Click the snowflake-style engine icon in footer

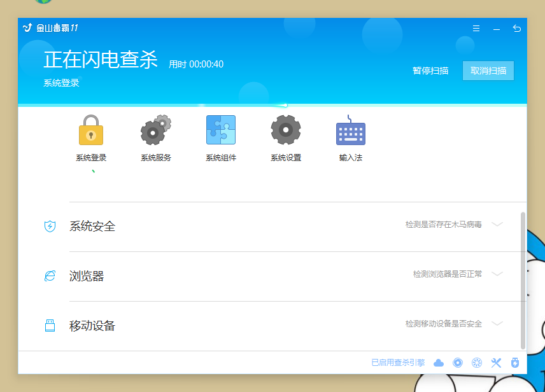477,363
